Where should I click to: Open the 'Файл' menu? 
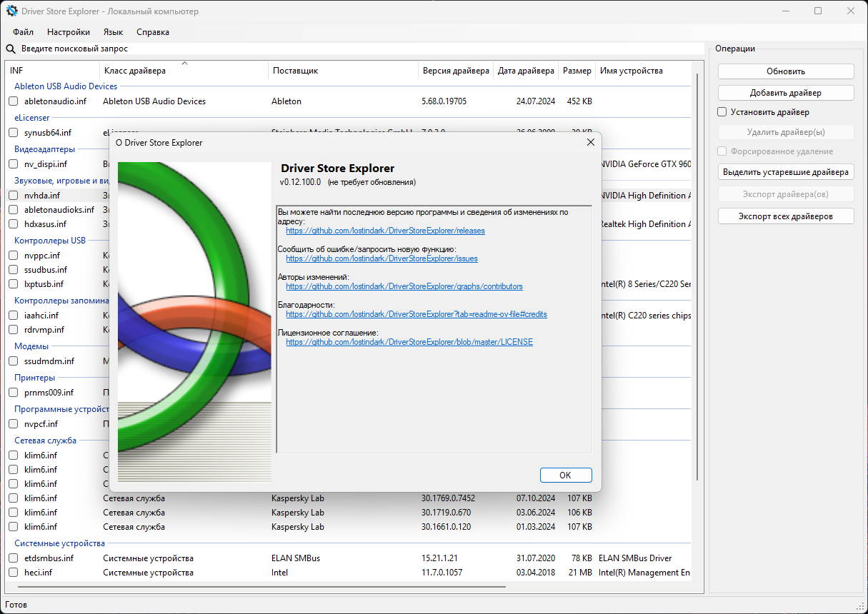tap(23, 32)
